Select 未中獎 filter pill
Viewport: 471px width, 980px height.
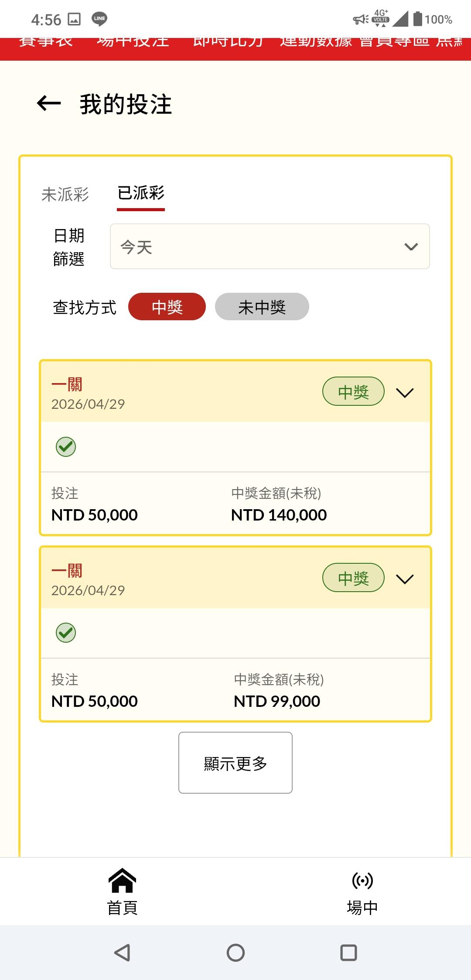pyautogui.click(x=262, y=307)
